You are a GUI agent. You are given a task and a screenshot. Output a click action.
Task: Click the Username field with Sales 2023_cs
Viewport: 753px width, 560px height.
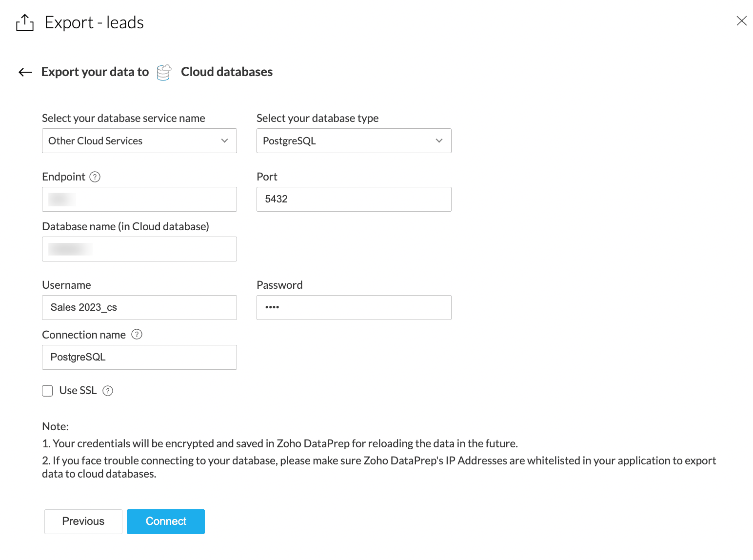(x=139, y=308)
